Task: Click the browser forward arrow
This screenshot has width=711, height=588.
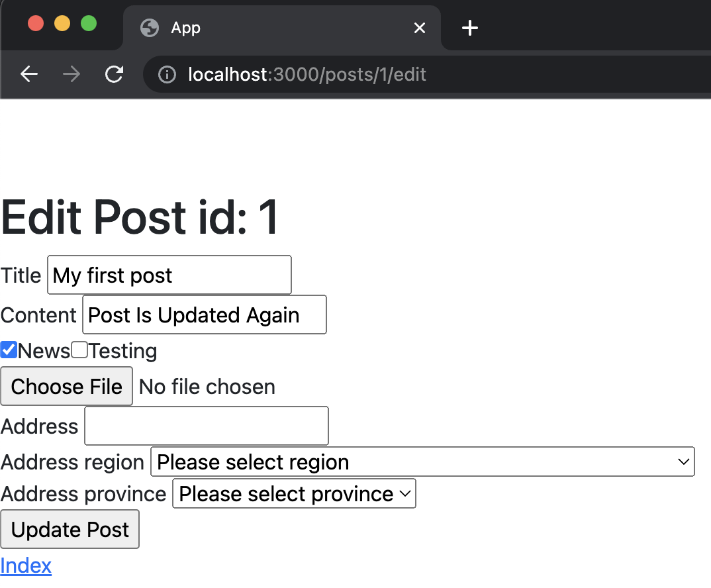Action: click(x=71, y=74)
